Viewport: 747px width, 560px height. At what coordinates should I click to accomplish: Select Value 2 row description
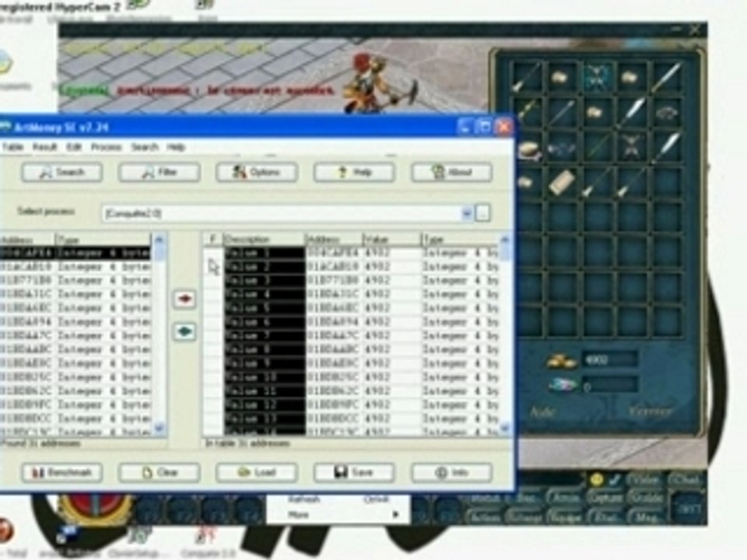264,267
